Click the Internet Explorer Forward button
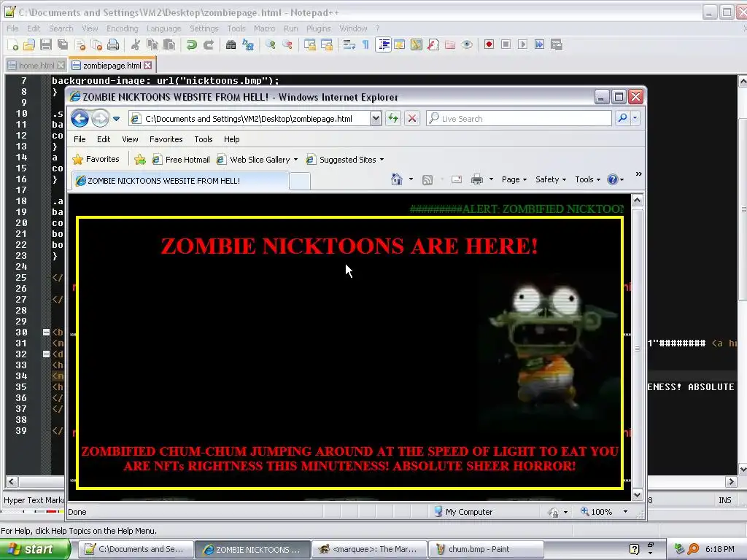The width and height of the screenshot is (747, 560). (x=99, y=118)
